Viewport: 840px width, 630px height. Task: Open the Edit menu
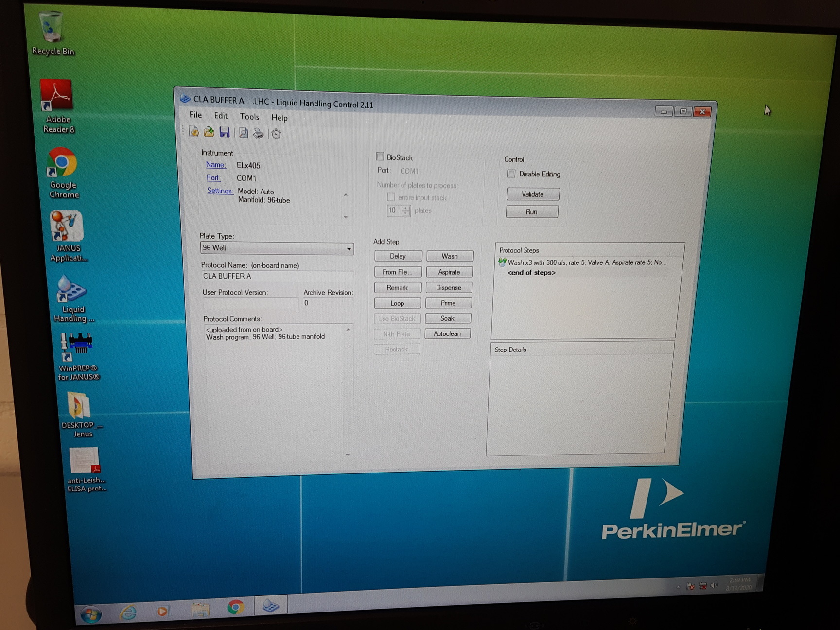[221, 116]
